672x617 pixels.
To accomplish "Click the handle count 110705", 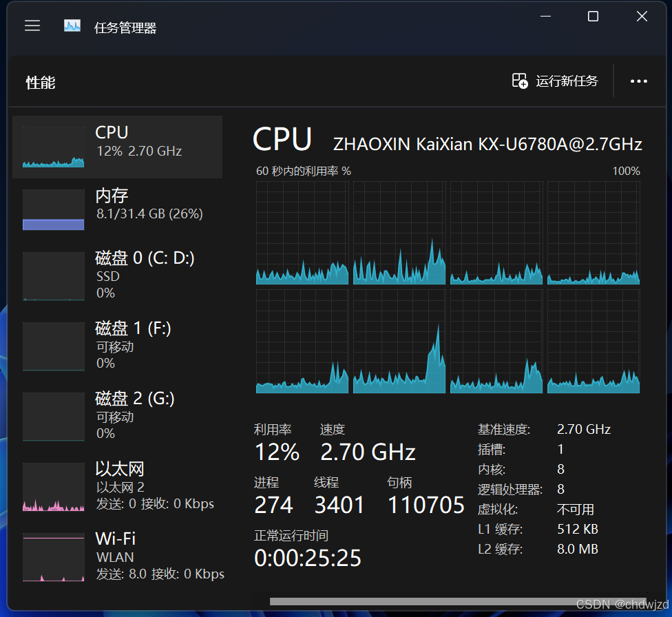I will click(426, 505).
